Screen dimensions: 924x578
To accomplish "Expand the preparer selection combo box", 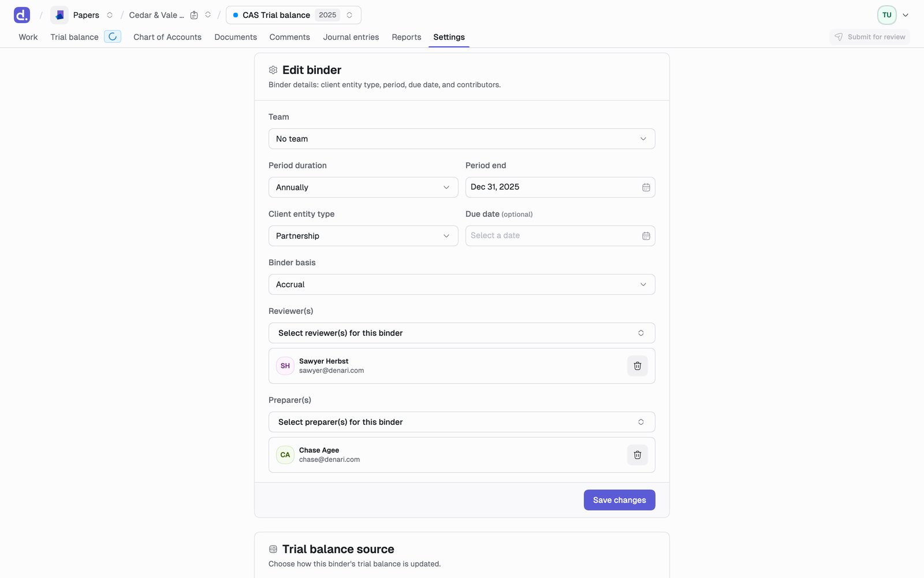I will (x=462, y=422).
